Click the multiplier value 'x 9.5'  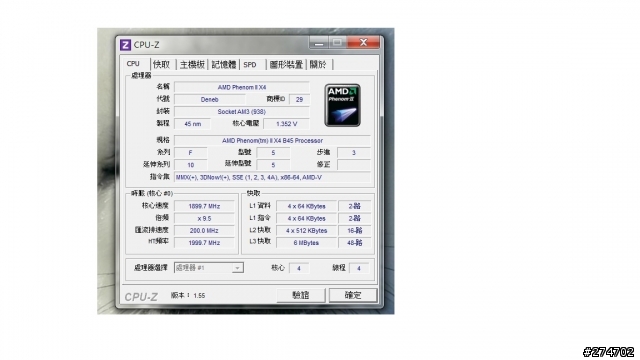[x=204, y=218]
